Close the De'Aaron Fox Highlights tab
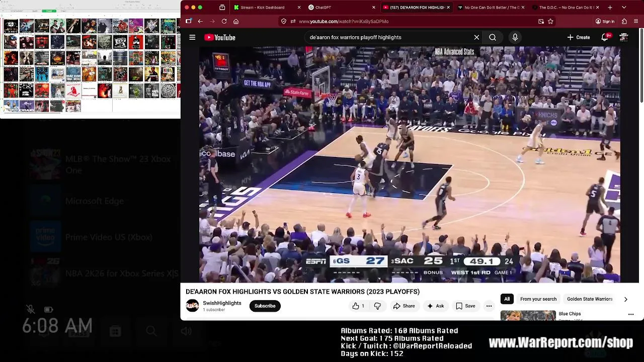Viewport: 644px width, 362px height. tap(448, 8)
